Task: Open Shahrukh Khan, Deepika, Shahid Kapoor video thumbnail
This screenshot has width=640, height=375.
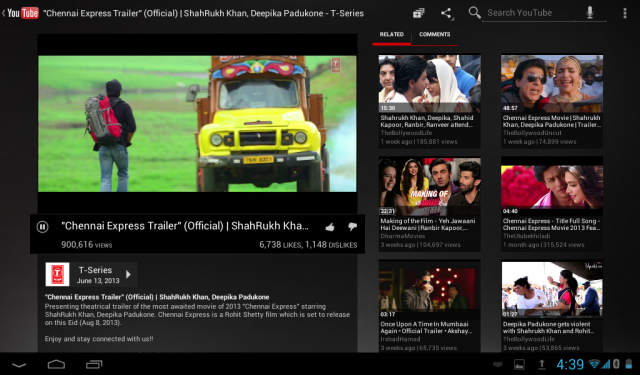Action: (x=429, y=84)
